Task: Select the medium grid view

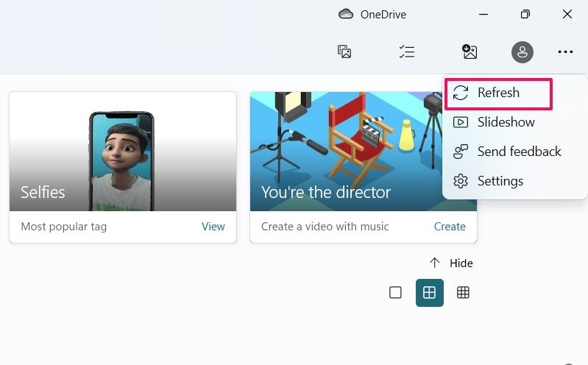Action: [x=429, y=293]
